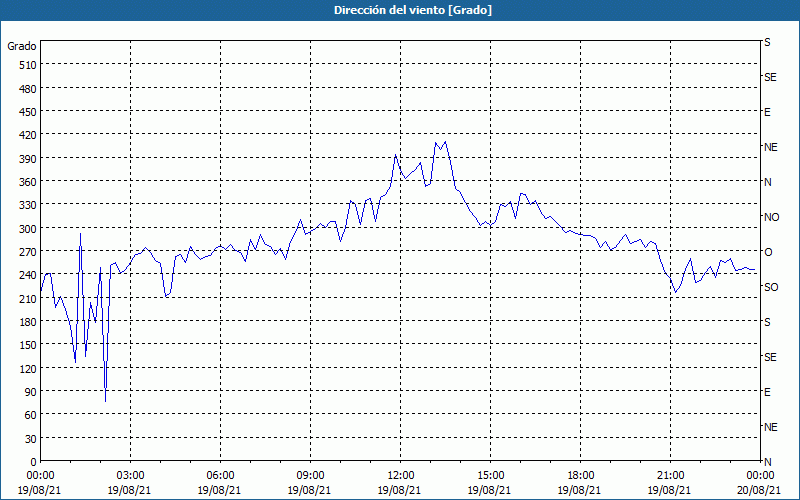Image resolution: width=800 pixels, height=500 pixels.
Task: Click the 90 degree axis label
Action: (x=31, y=392)
